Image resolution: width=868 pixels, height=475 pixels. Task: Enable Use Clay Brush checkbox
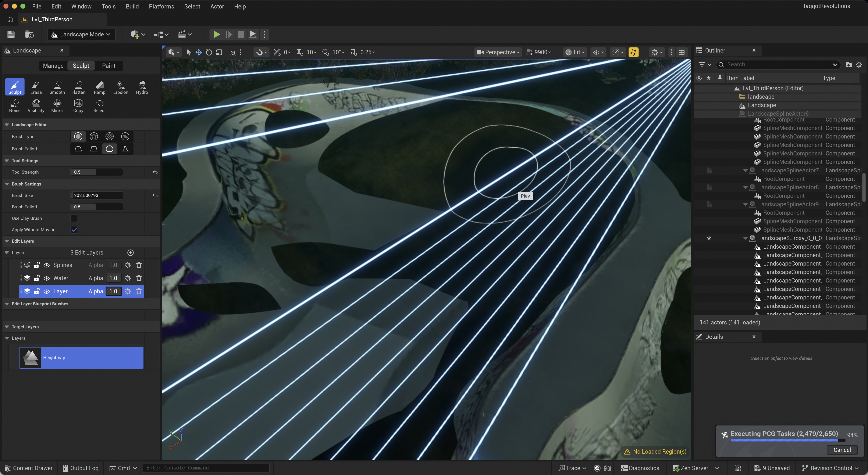74,219
